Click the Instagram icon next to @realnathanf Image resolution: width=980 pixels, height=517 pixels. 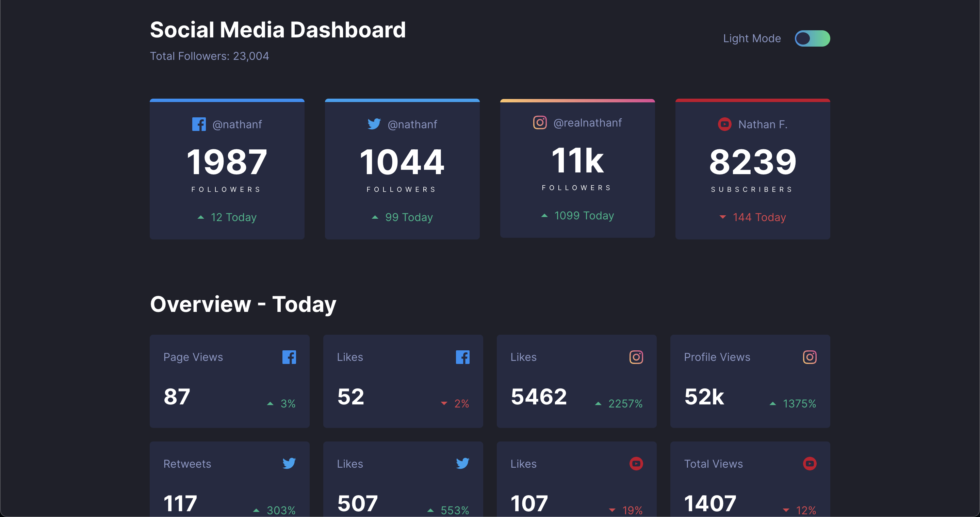coord(540,122)
